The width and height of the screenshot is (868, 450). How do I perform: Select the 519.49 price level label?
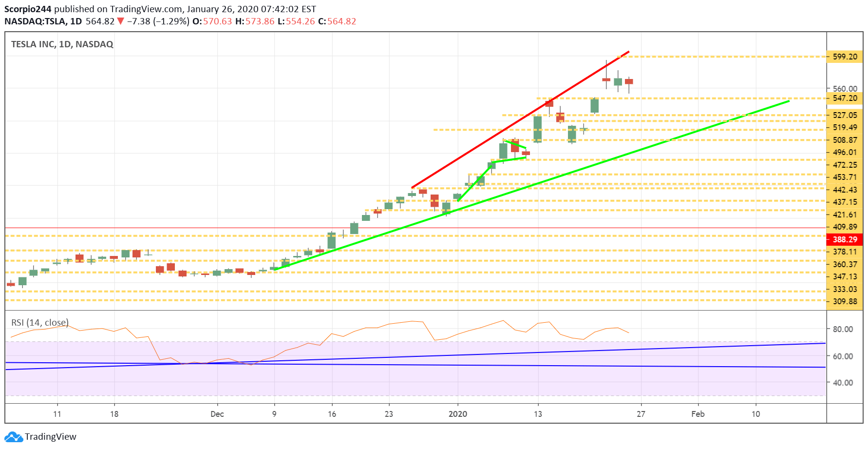tap(845, 127)
